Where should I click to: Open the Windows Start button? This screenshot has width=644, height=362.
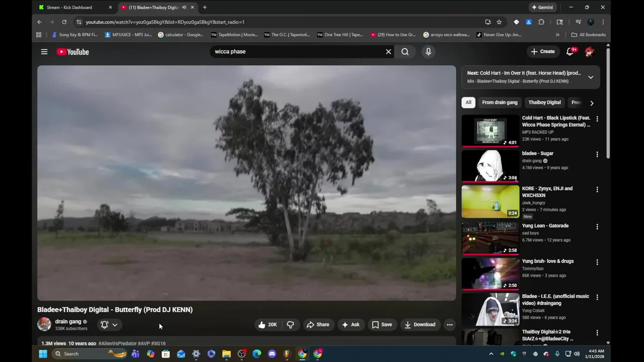pyautogui.click(x=43, y=354)
